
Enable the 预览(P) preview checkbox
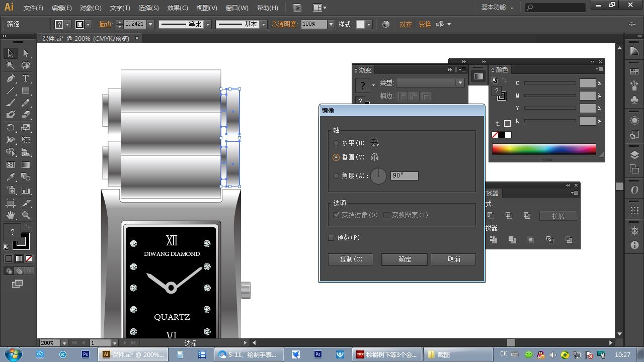click(x=331, y=238)
